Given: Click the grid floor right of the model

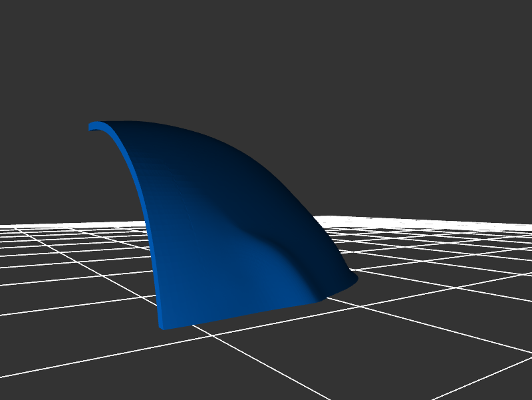Looking at the screenshot, I should pyautogui.click(x=432, y=266).
